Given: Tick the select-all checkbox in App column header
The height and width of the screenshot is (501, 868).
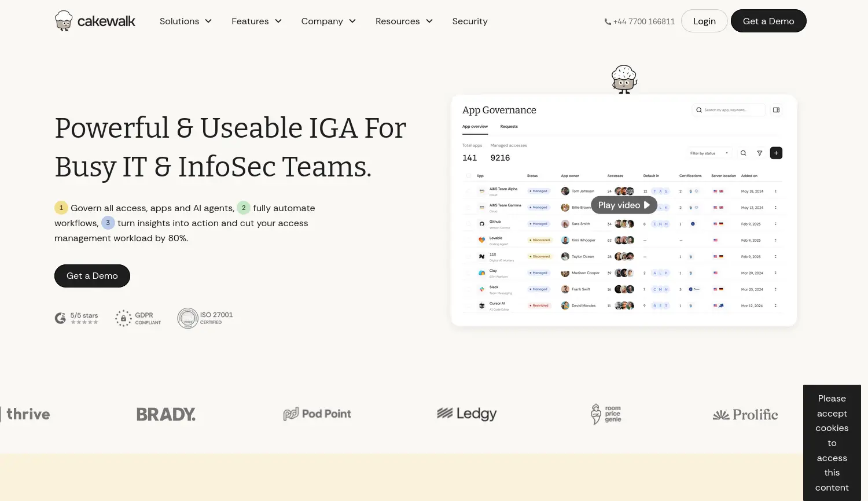Looking at the screenshot, I should pyautogui.click(x=468, y=176).
